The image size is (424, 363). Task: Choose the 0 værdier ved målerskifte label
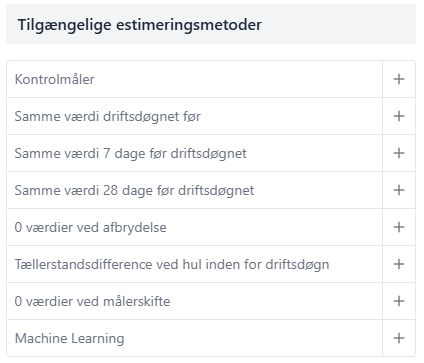(92, 301)
